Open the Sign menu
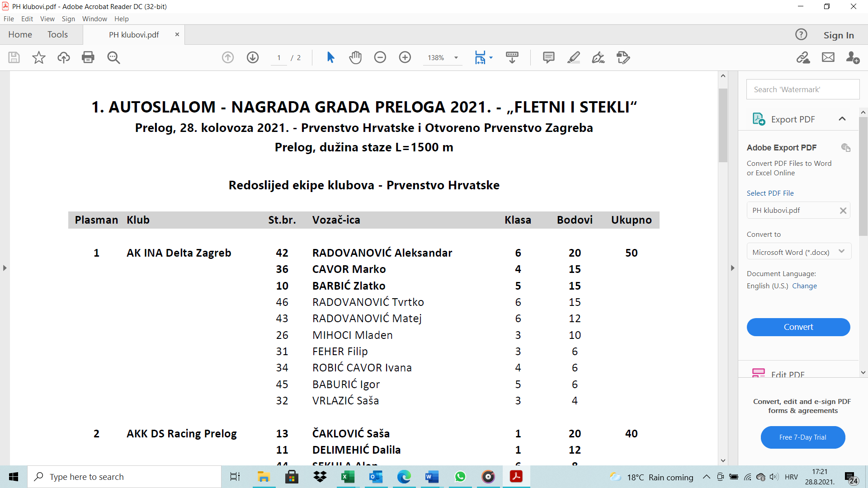The image size is (868, 488). coord(68,19)
